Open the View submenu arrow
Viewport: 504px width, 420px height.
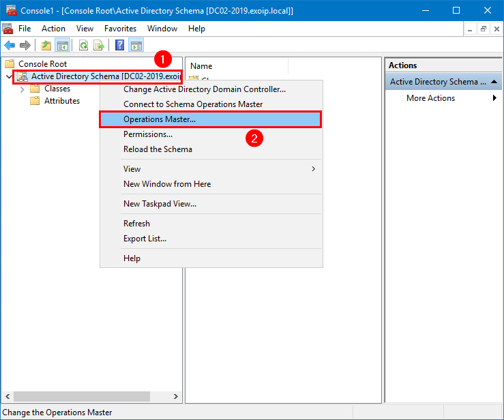pyautogui.click(x=314, y=168)
